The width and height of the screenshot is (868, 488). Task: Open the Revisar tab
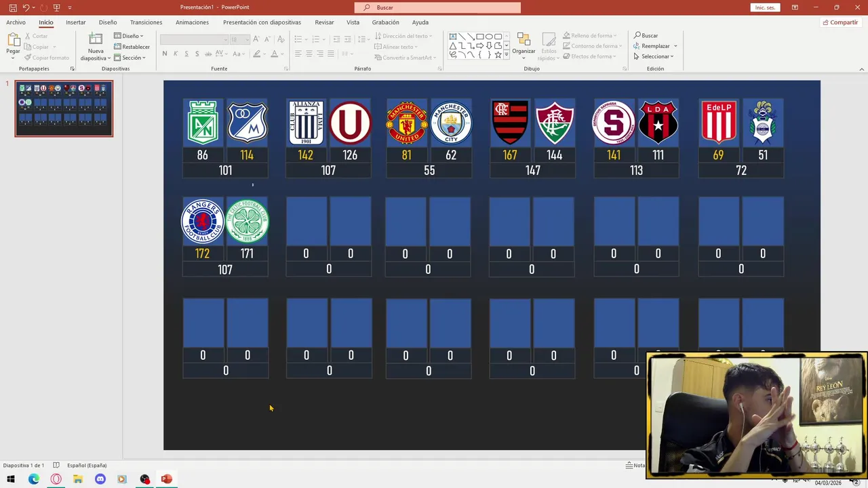pos(324,22)
